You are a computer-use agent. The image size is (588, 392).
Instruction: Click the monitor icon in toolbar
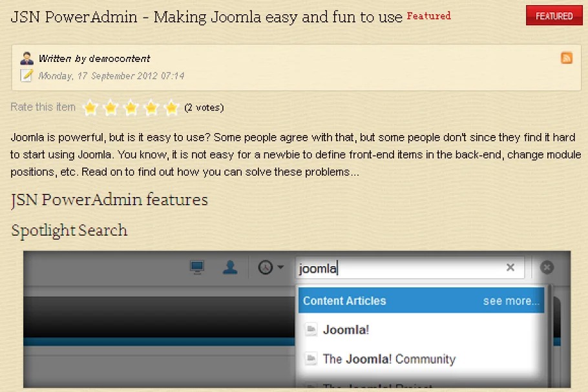coord(198,267)
